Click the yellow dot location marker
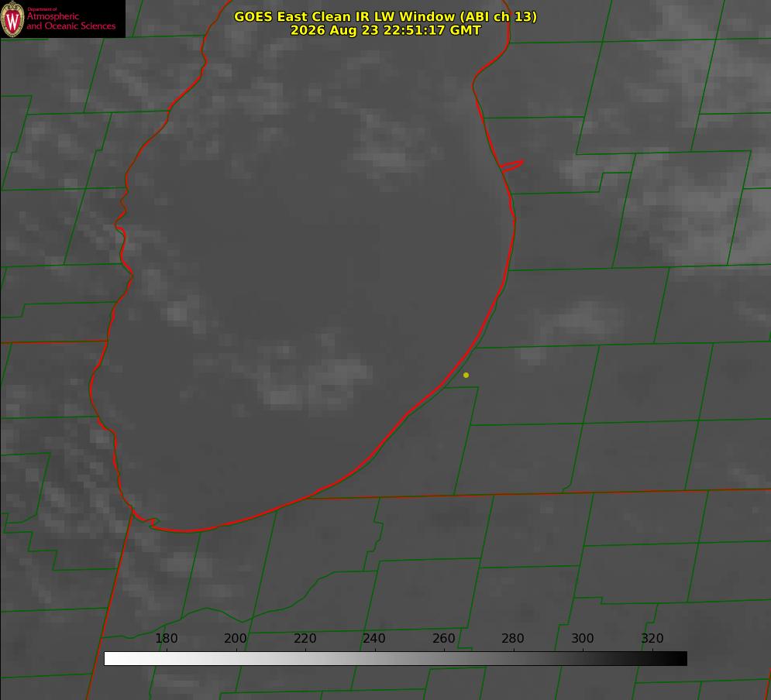Viewport: 771px width, 700px height. (466, 375)
